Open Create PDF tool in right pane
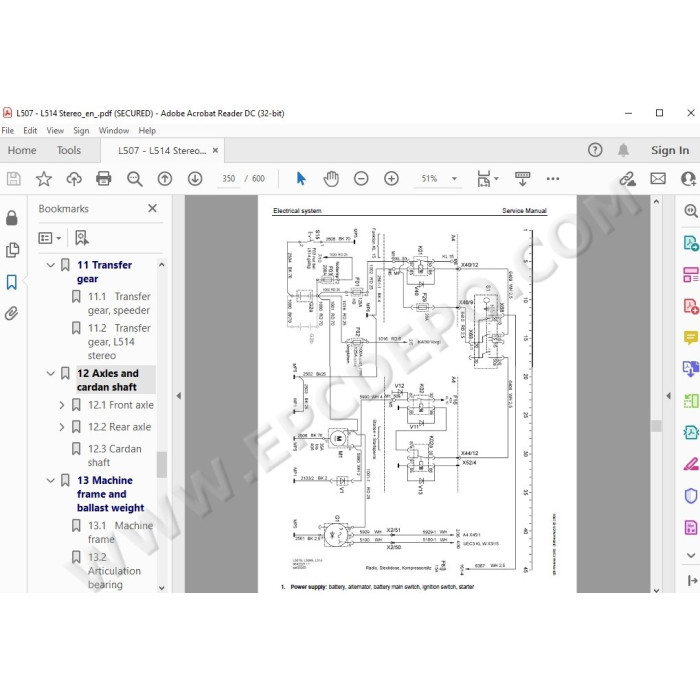The height and width of the screenshot is (700, 700). [691, 306]
